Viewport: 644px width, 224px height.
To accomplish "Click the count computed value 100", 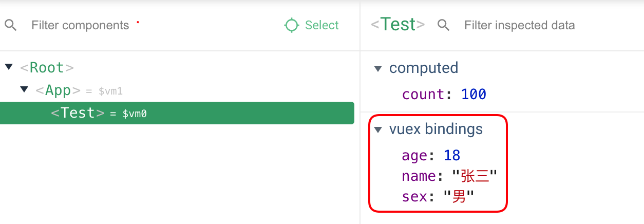I will (x=473, y=95).
